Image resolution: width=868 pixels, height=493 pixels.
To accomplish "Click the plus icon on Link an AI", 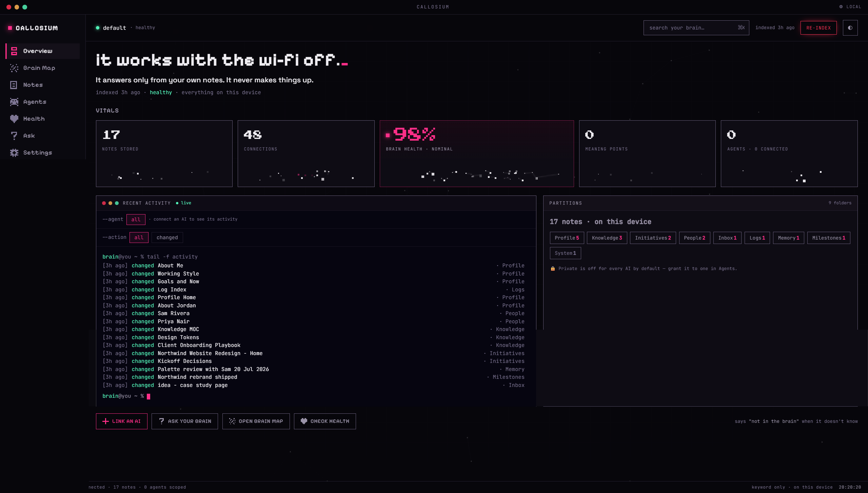I will [x=105, y=421].
